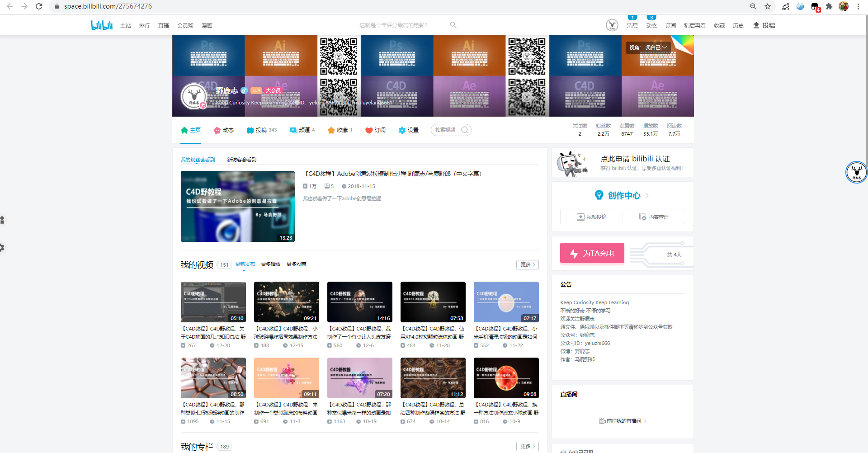This screenshot has height=453, width=868.
Task: Open the account avatar in the top navigation
Action: [612, 25]
